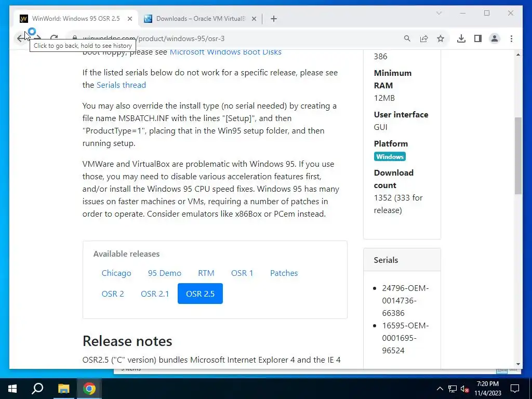The image size is (532, 399).
Task: Open the Microsoft Windows Boot Disks link
Action: (225, 52)
